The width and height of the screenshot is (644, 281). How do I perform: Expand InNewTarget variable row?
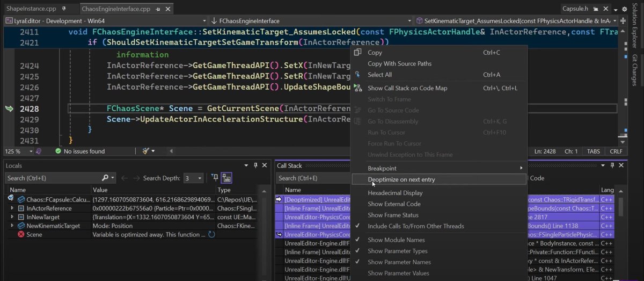pos(12,217)
